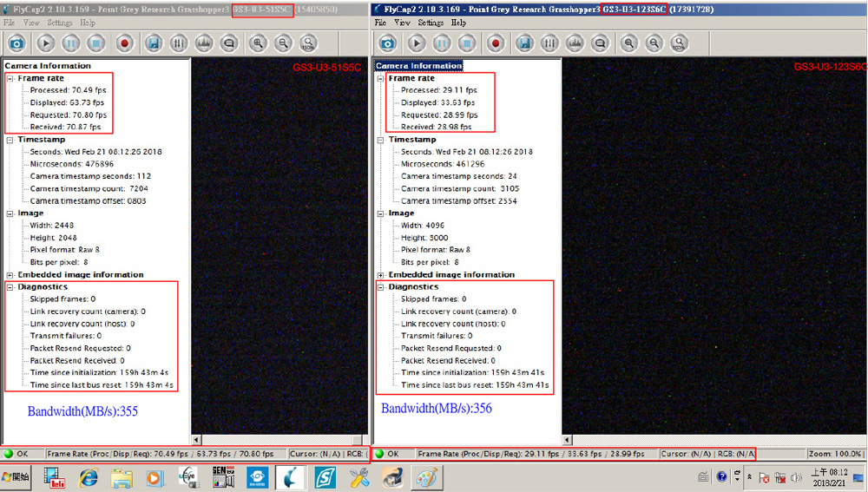
Task: Click the histogram icon in left window toolbar
Action: 204,43
